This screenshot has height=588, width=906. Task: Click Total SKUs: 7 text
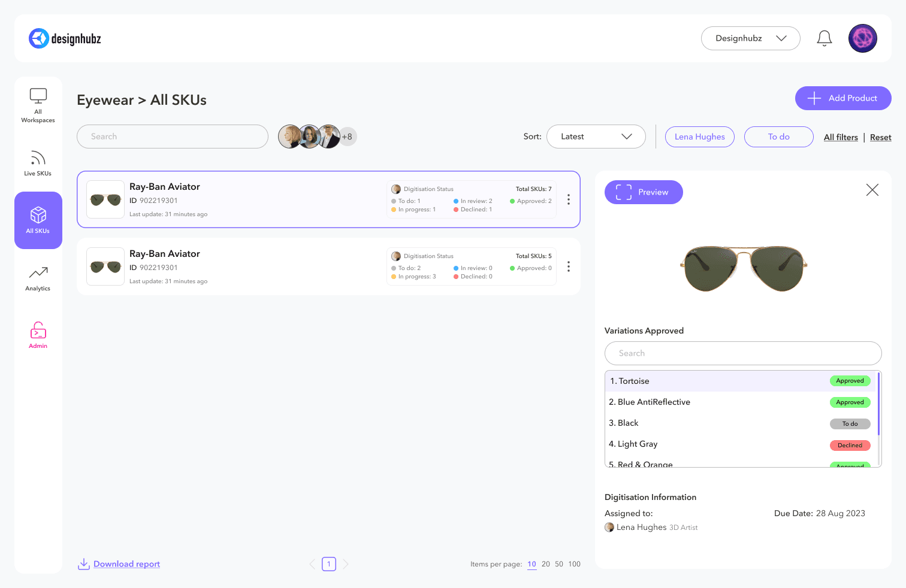coord(534,189)
